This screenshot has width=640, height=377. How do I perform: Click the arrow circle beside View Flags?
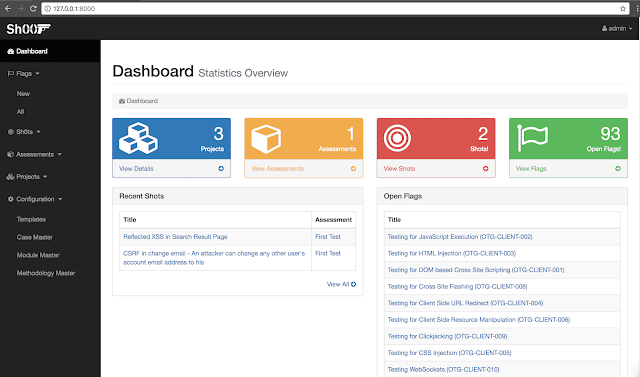pos(618,169)
